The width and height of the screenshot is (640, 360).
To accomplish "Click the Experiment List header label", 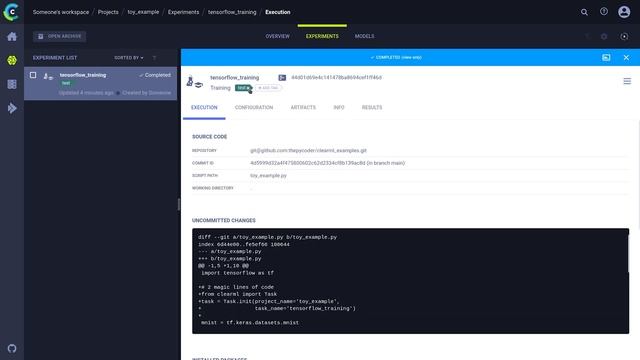I will (x=55, y=58).
